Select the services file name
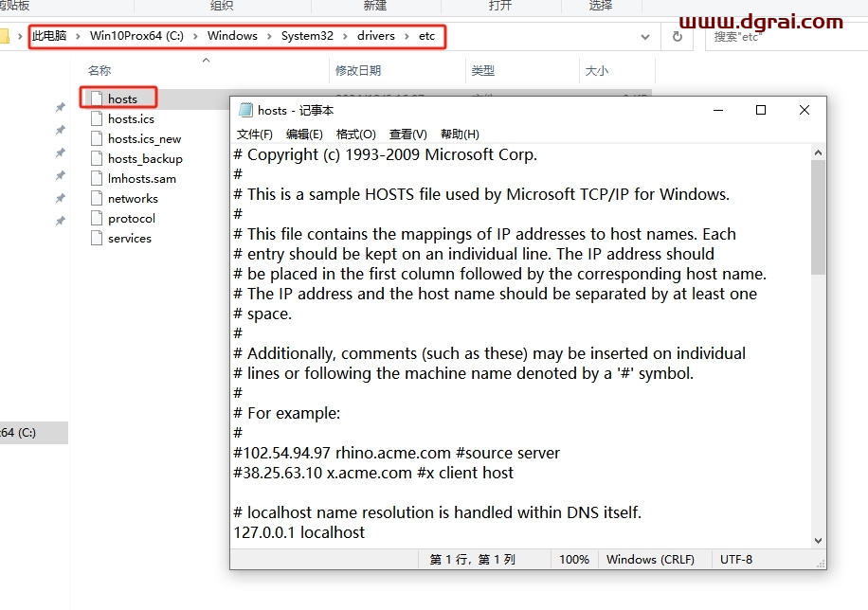Image resolution: width=868 pixels, height=610 pixels. [130, 238]
